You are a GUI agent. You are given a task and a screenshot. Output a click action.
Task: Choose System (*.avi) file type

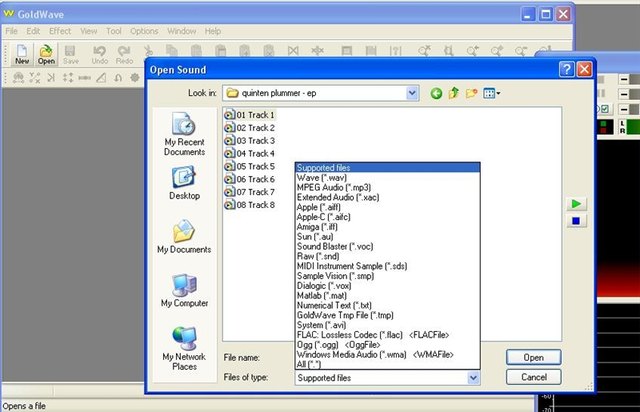click(387, 325)
